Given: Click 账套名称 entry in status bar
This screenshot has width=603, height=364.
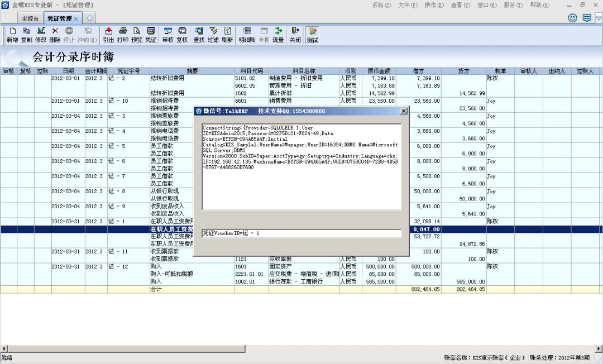Looking at the screenshot, I should 485,357.
